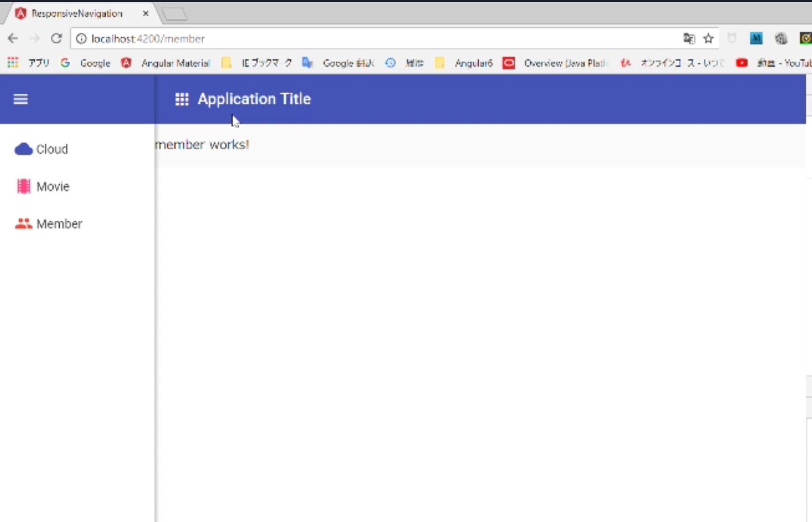Go back with the browser back arrow
Screen dimensions: 812x522
click(13, 38)
